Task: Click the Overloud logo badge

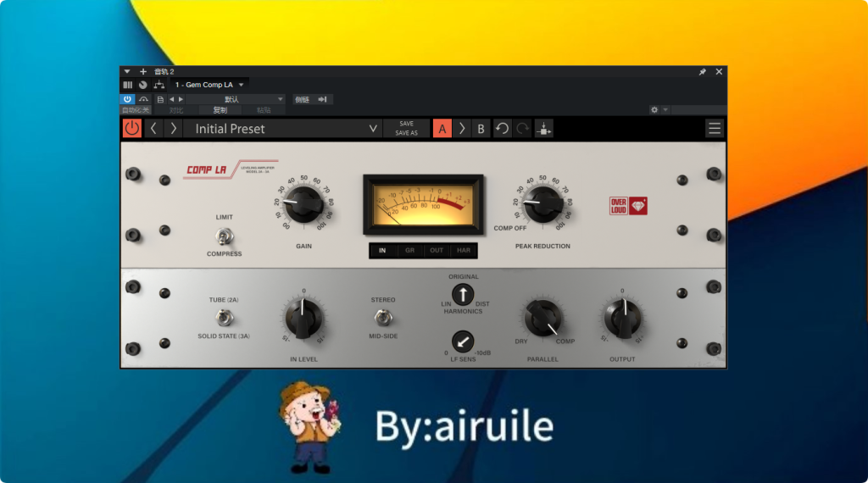Action: (628, 206)
